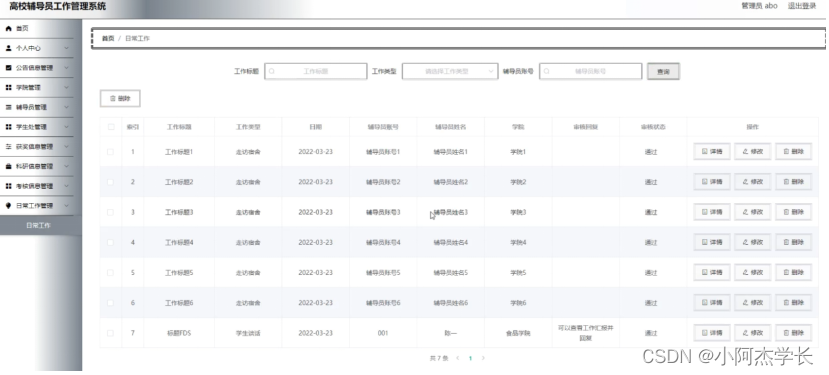The height and width of the screenshot is (375, 829).
Task: Click the 审核回复 cell '可以查看工作汇报并回复'
Action: point(585,333)
